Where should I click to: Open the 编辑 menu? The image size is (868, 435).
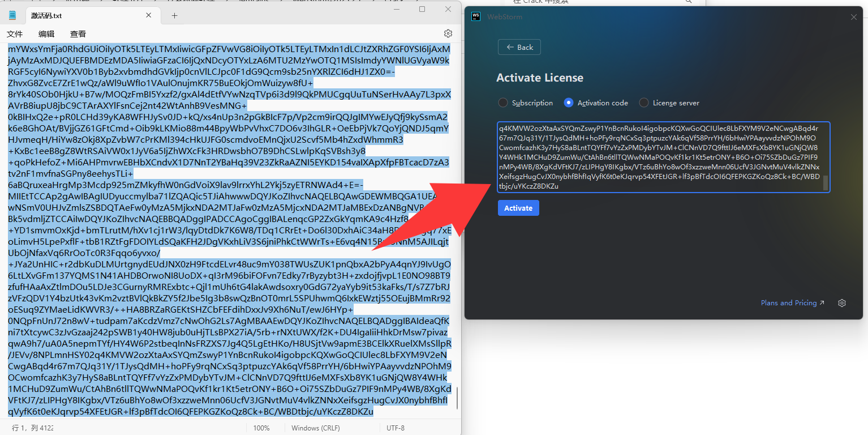pyautogui.click(x=46, y=34)
